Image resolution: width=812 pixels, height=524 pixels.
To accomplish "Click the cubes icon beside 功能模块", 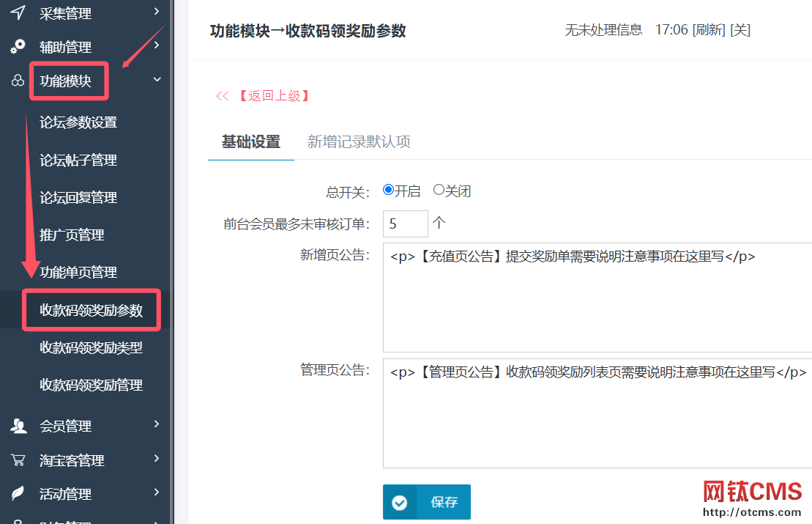I will click(18, 81).
